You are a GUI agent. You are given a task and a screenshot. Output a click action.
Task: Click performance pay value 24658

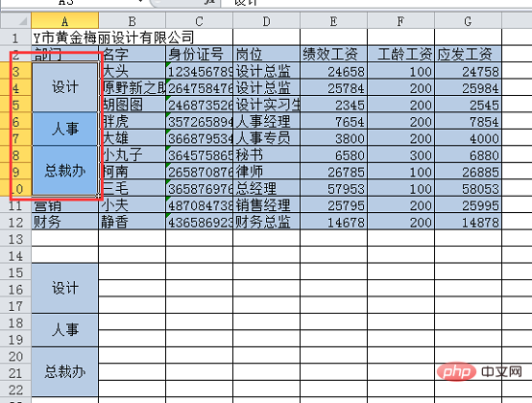(x=333, y=71)
